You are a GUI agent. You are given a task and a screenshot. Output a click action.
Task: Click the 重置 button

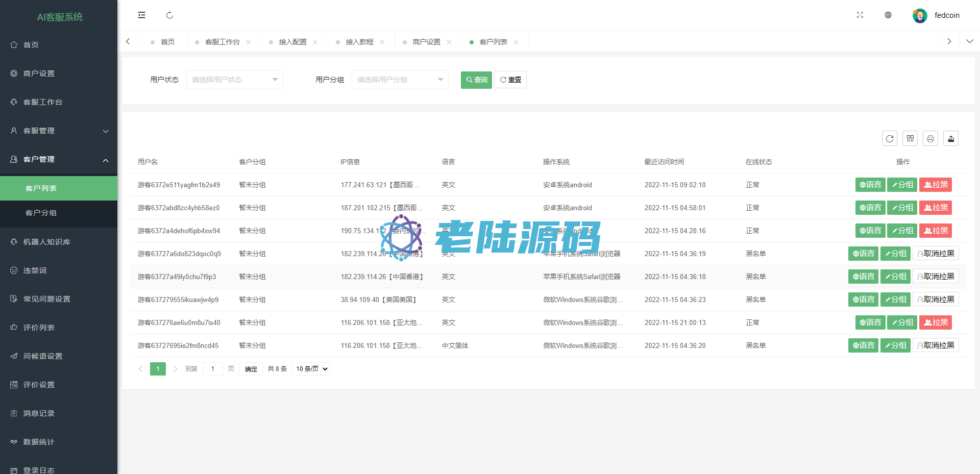click(510, 80)
